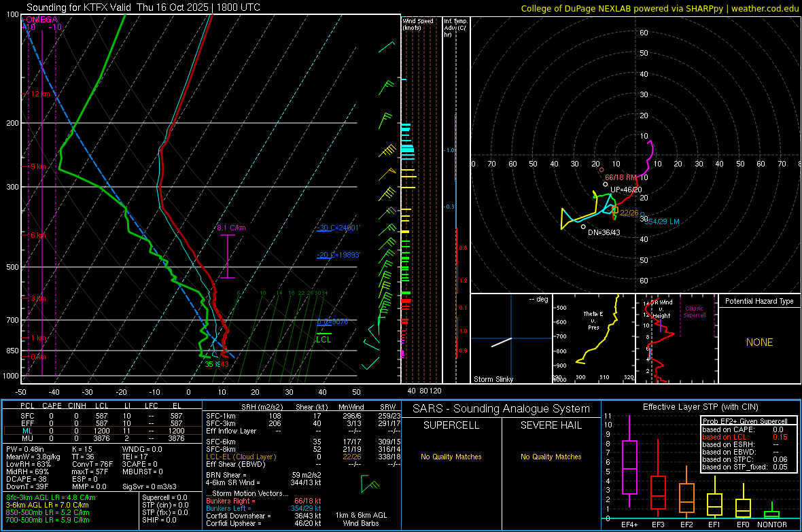Viewport: 802px width, 532px height.
Task: Select the '3 km' height marker
Action: tap(39, 298)
